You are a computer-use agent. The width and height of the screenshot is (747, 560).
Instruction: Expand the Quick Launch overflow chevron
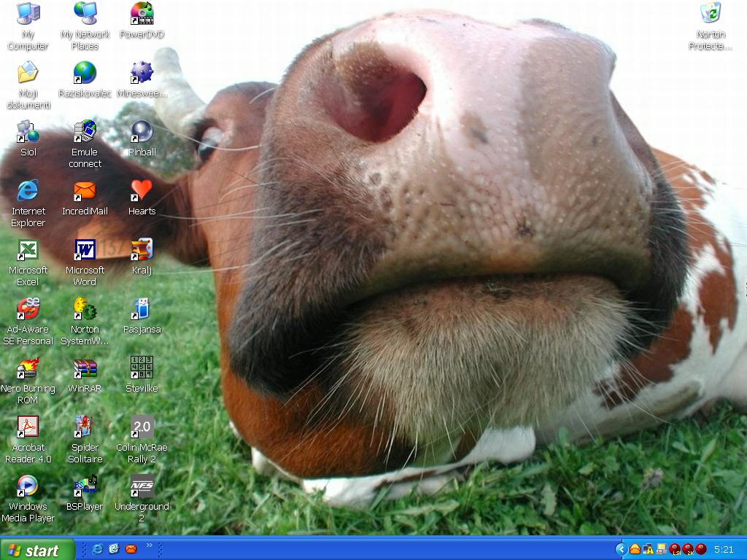point(149,545)
